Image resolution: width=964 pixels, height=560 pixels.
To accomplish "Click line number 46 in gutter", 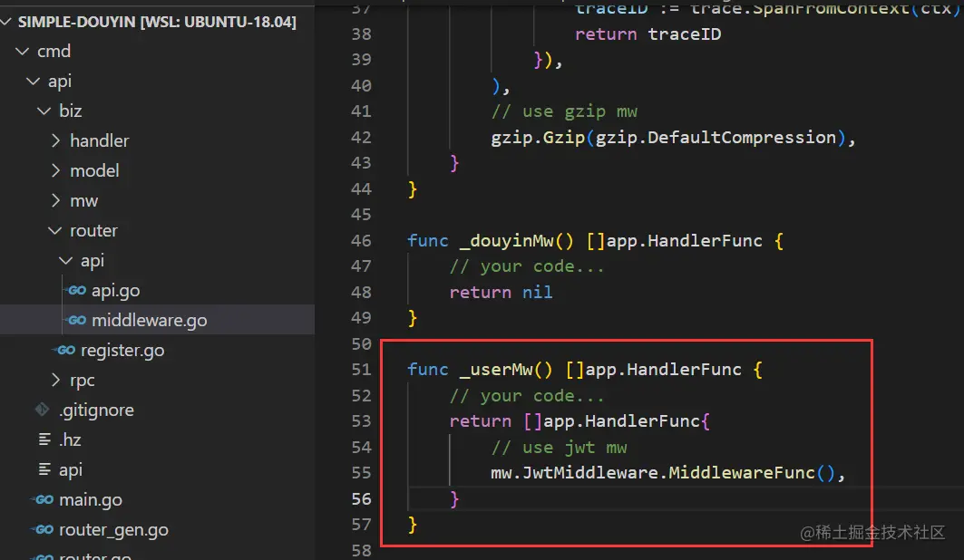I will pos(362,241).
